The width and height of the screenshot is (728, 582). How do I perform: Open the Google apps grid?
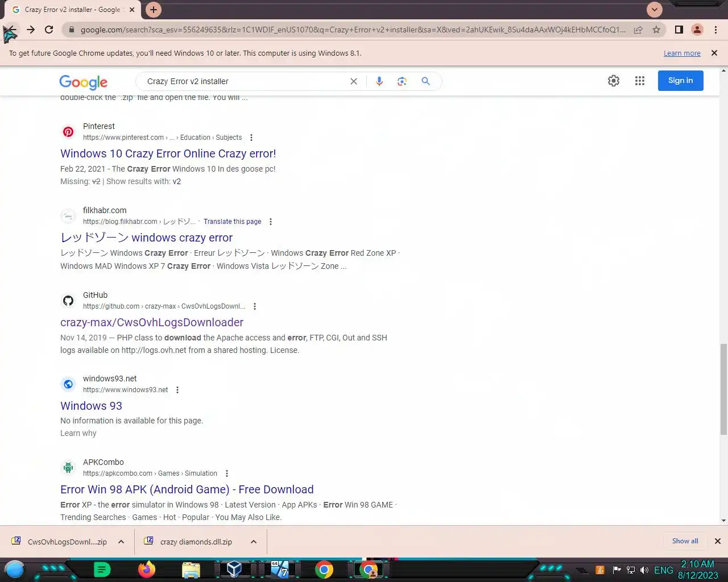(x=640, y=81)
